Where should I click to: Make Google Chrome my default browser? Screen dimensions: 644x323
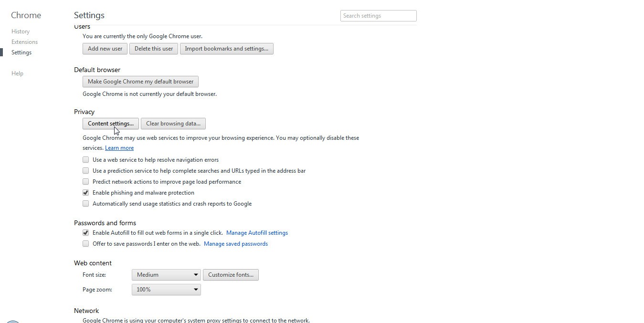140,82
